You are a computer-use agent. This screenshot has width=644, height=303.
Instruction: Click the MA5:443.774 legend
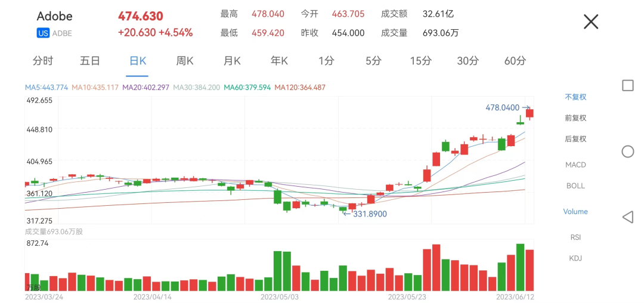[x=47, y=88]
